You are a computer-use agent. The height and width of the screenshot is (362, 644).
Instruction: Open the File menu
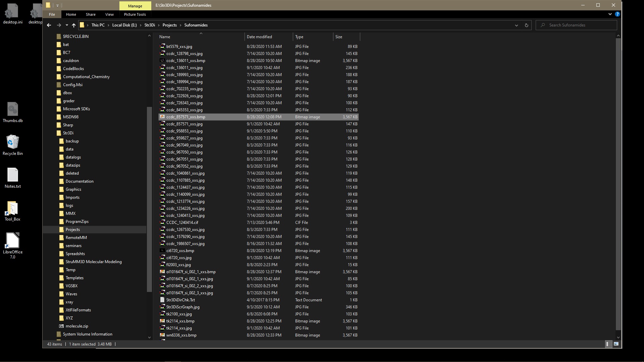point(52,14)
